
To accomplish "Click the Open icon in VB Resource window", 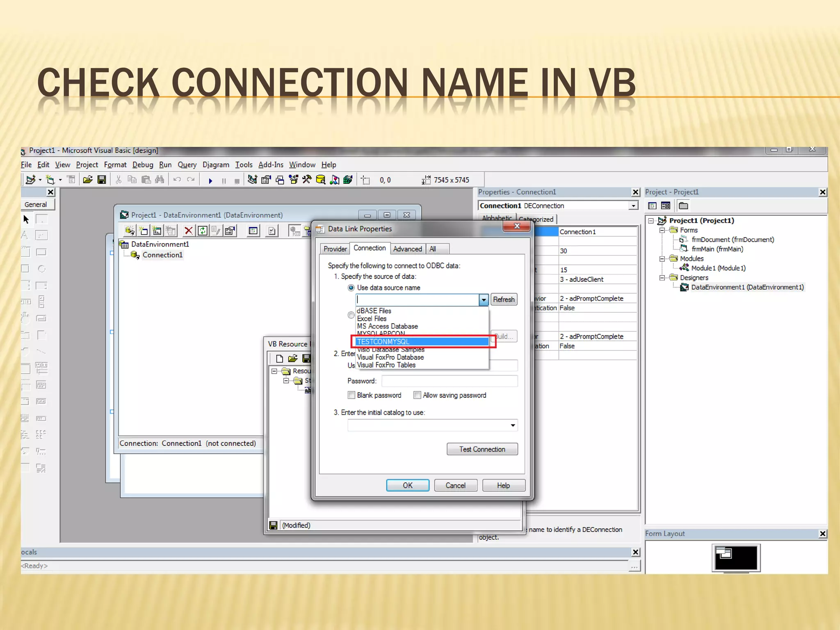I will 293,359.
